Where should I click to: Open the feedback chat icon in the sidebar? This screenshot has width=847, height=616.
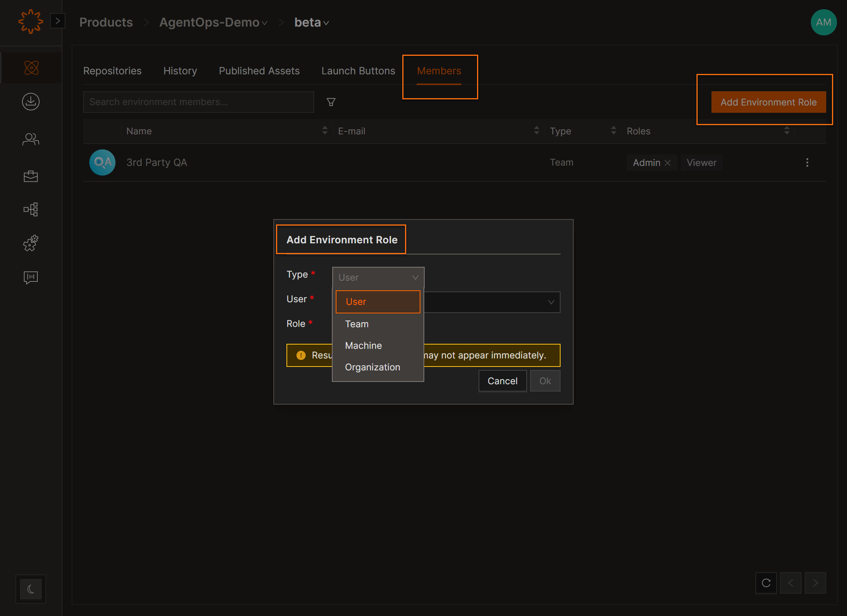tap(31, 277)
